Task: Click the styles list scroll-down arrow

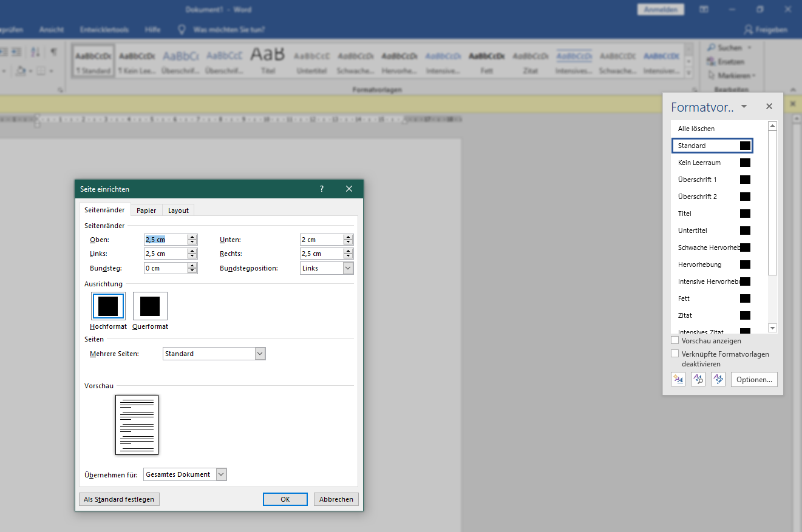Action: tap(772, 328)
